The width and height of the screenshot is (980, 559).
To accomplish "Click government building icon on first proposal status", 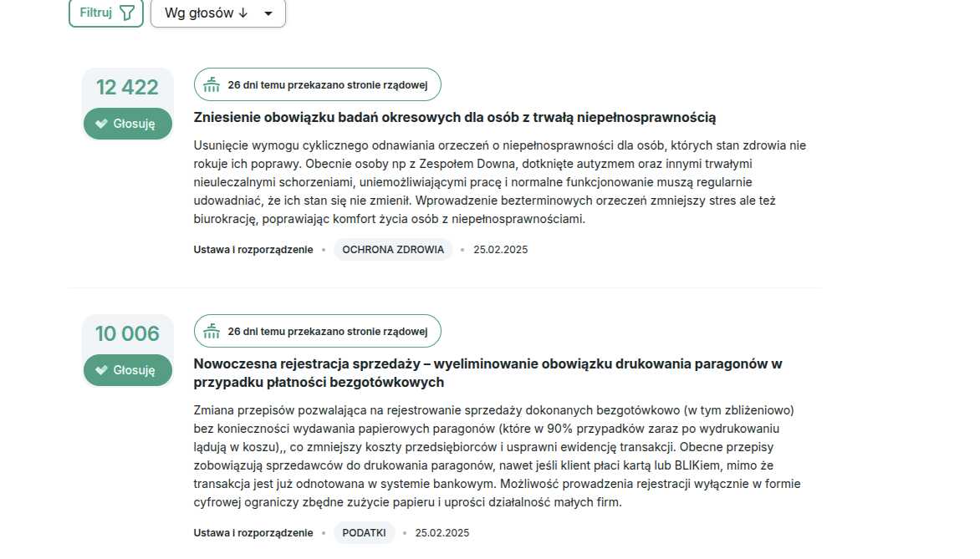I will tap(212, 84).
